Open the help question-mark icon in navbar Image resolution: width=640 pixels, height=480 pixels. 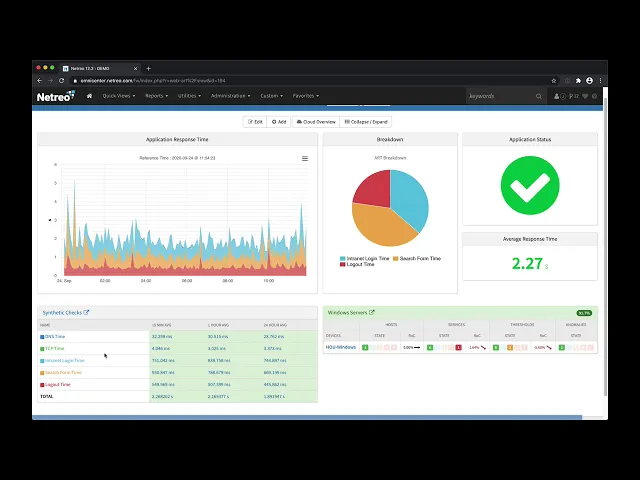(594, 96)
